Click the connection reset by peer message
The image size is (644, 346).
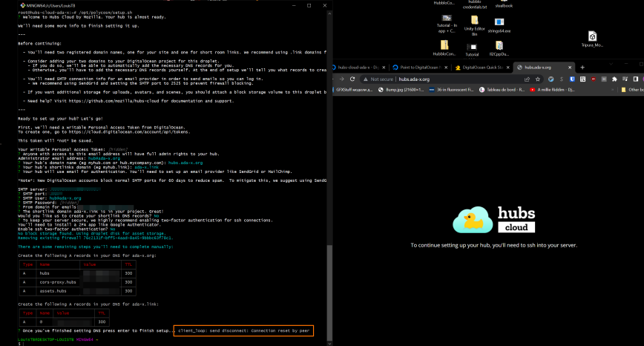coord(243,330)
